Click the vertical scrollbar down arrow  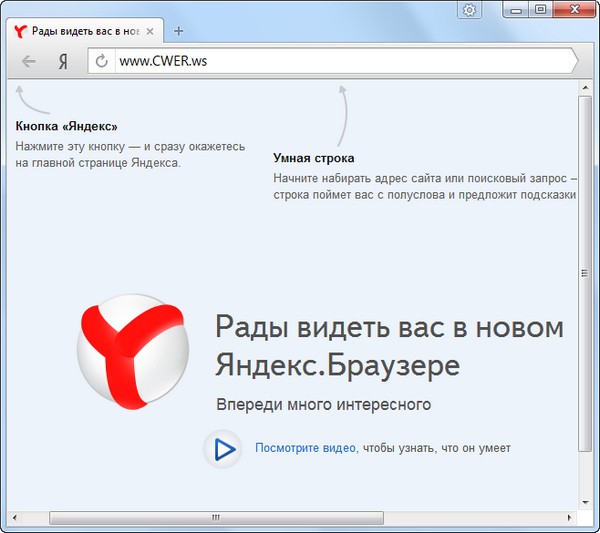[585, 502]
